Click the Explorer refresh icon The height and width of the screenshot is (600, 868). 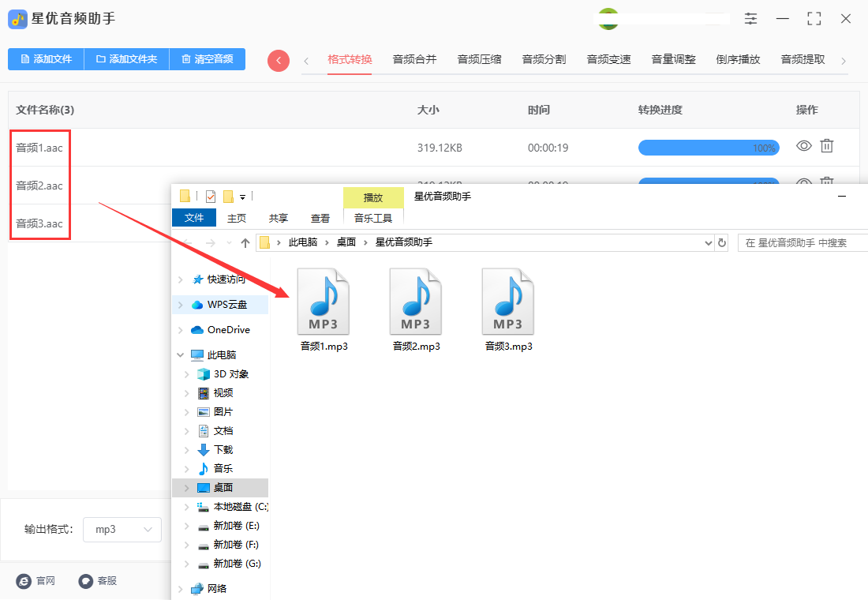(722, 242)
